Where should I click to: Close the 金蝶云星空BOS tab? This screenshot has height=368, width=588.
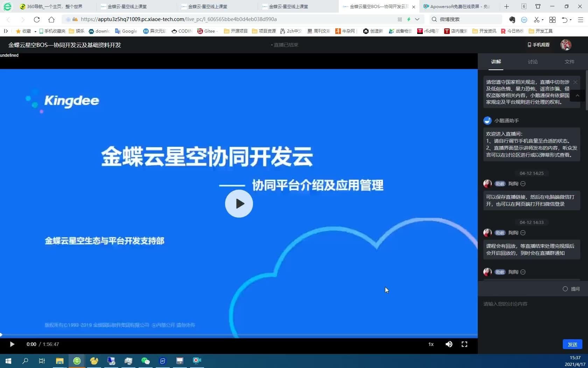point(414,7)
